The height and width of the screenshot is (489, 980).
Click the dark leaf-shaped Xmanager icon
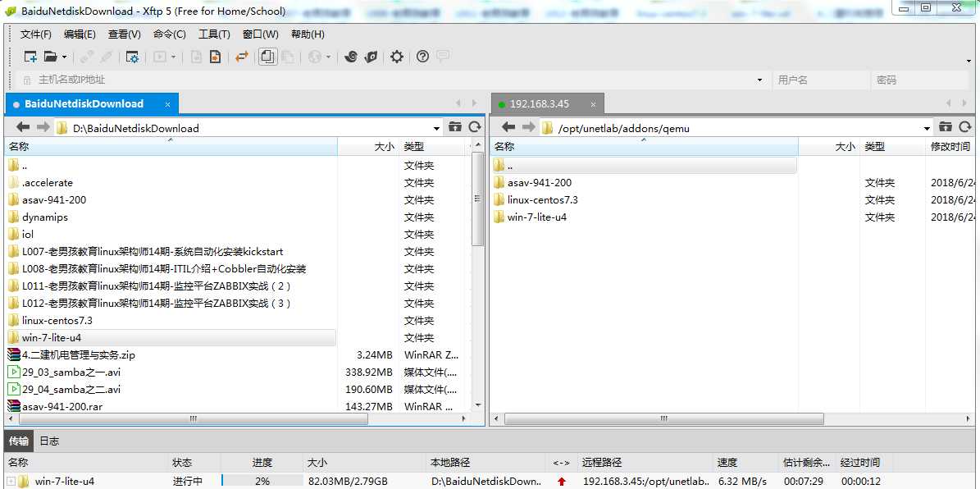coord(371,57)
